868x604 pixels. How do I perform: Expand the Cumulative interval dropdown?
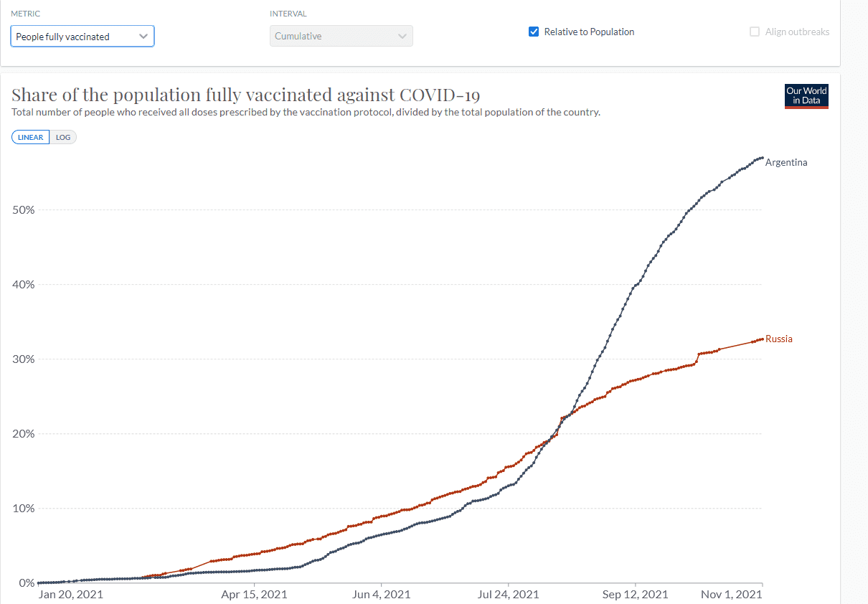[341, 37]
